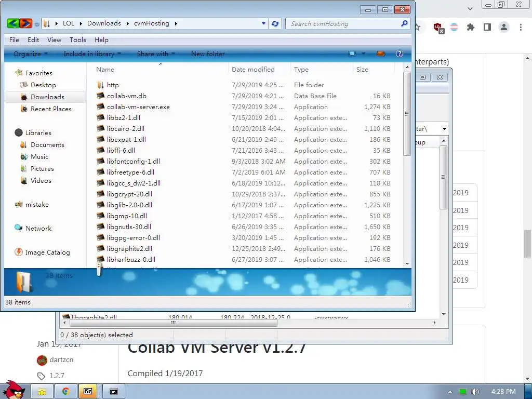The image size is (532, 399).
Task: Click the Desktop icon in sidebar
Action: 24,85
